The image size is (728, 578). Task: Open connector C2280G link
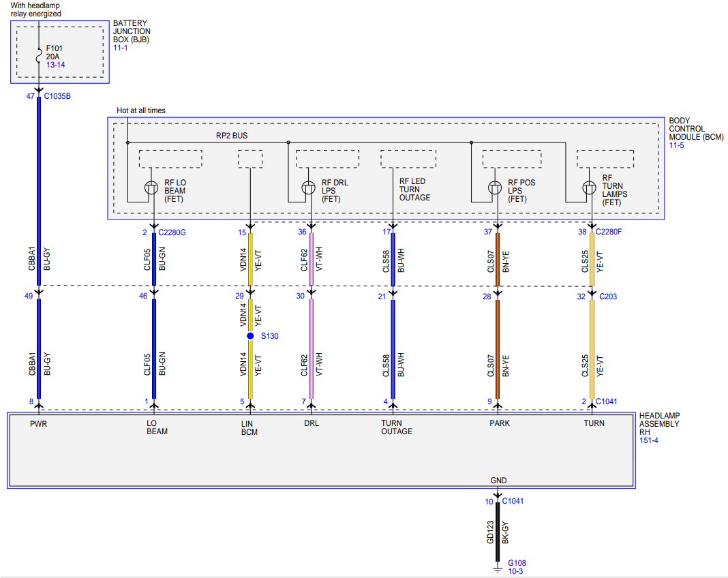tap(172, 232)
